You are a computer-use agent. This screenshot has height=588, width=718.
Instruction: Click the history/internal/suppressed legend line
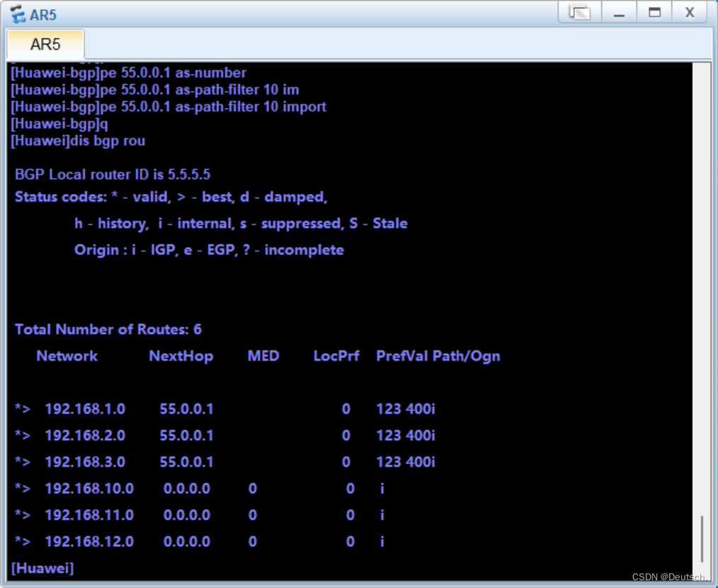pos(241,224)
